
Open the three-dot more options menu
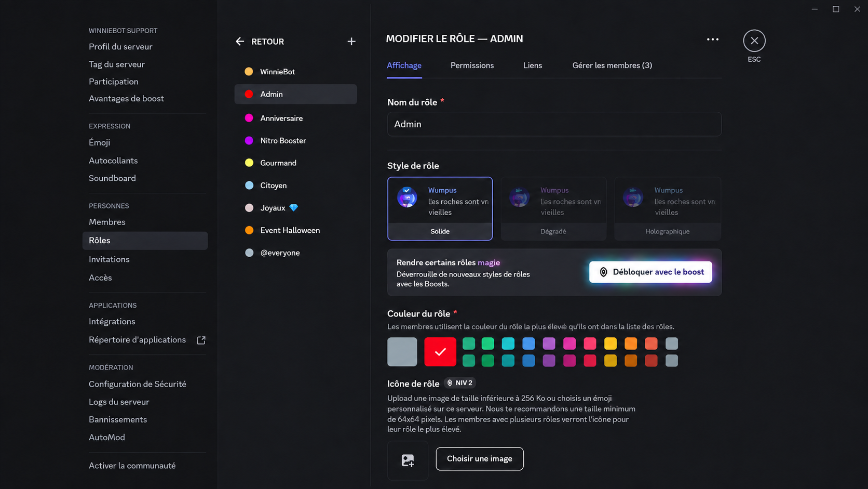click(x=713, y=39)
